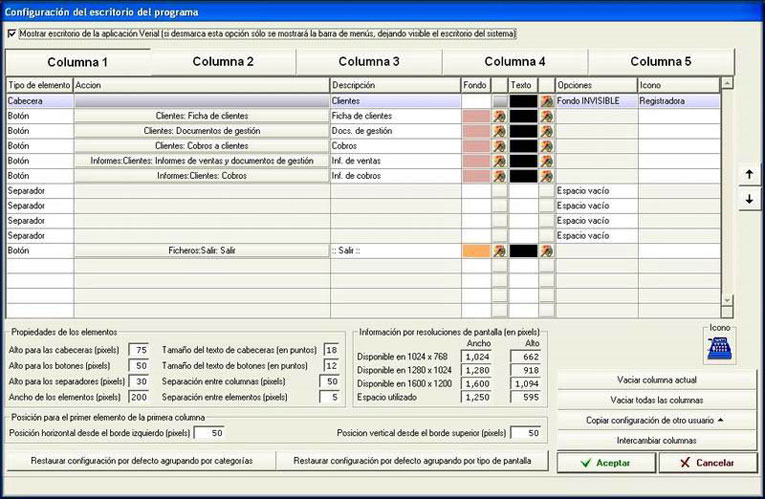Image resolution: width=765 pixels, height=499 pixels.
Task: Click the Ancho de los elementos input field
Action: 139,397
